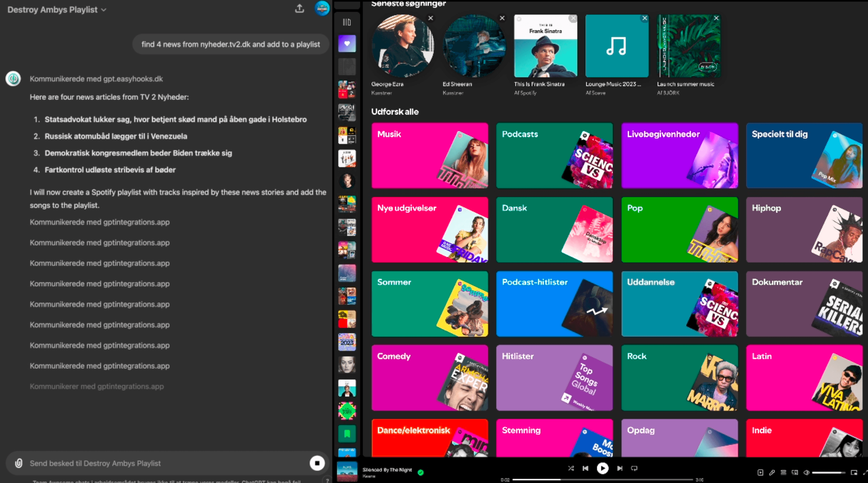Click the Ed Sheeran artist name
The width and height of the screenshot is (868, 483).
pyautogui.click(x=457, y=84)
